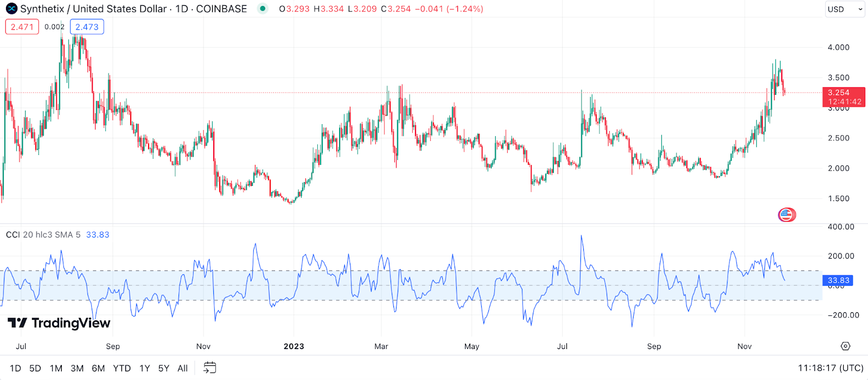Click the red sell price 2.471
The width and height of the screenshot is (868, 380).
pos(22,27)
